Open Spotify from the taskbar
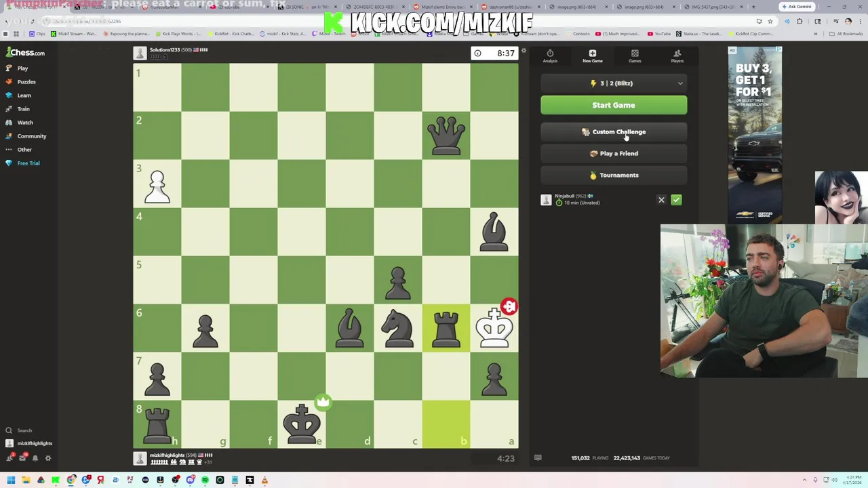868x488 pixels. tap(205, 480)
